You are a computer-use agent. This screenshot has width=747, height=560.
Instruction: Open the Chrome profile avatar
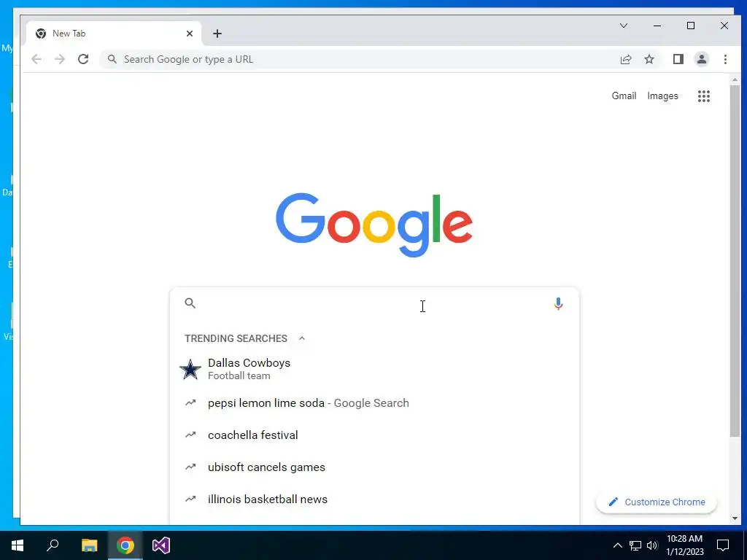pos(701,59)
